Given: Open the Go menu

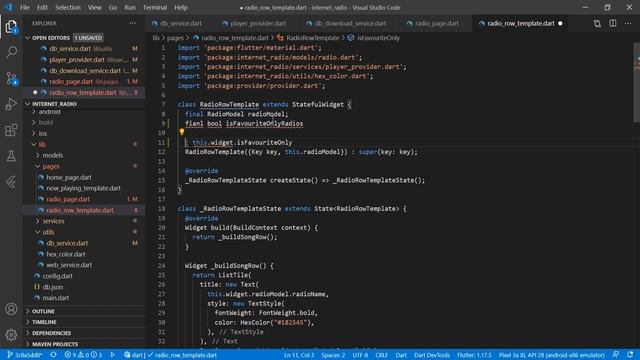Looking at the screenshot, I should 113,7.
